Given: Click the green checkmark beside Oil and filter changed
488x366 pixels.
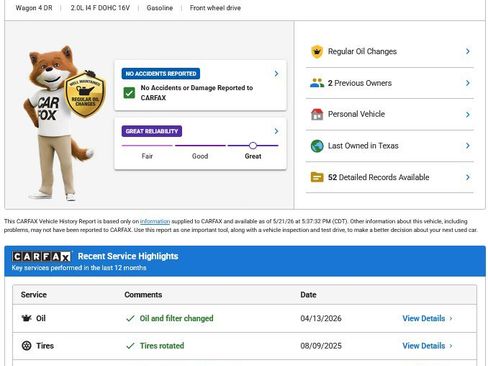Looking at the screenshot, I should (x=130, y=318).
